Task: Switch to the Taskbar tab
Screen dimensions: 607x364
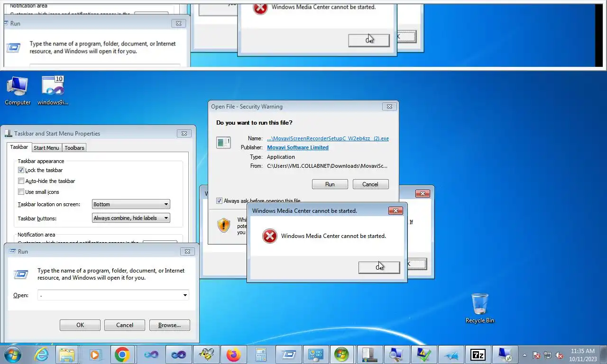Action: pyautogui.click(x=19, y=147)
